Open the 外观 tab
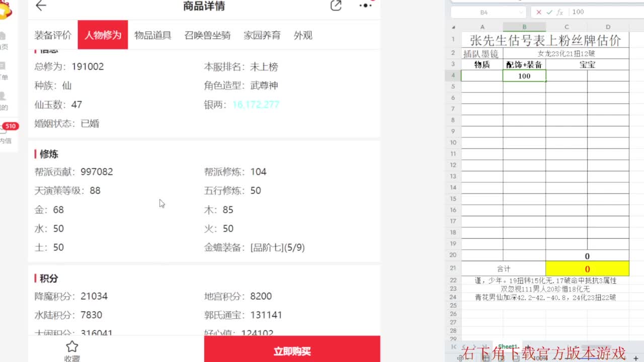 point(303,35)
